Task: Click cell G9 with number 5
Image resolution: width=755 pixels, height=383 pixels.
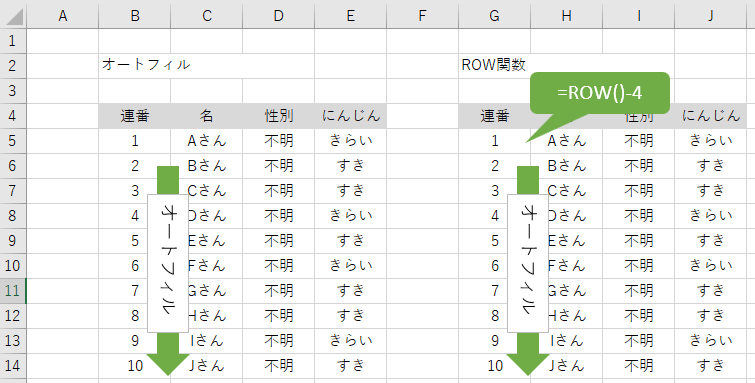Action: tap(495, 241)
